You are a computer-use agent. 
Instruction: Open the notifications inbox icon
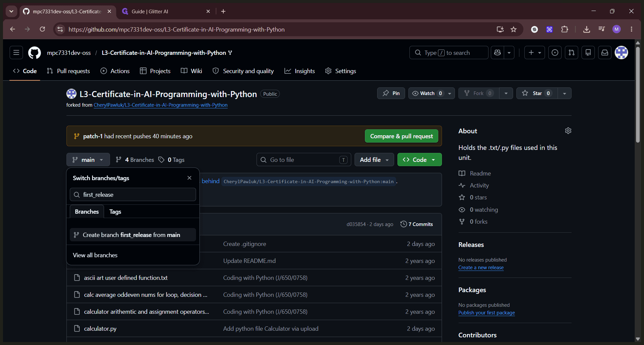coord(605,53)
